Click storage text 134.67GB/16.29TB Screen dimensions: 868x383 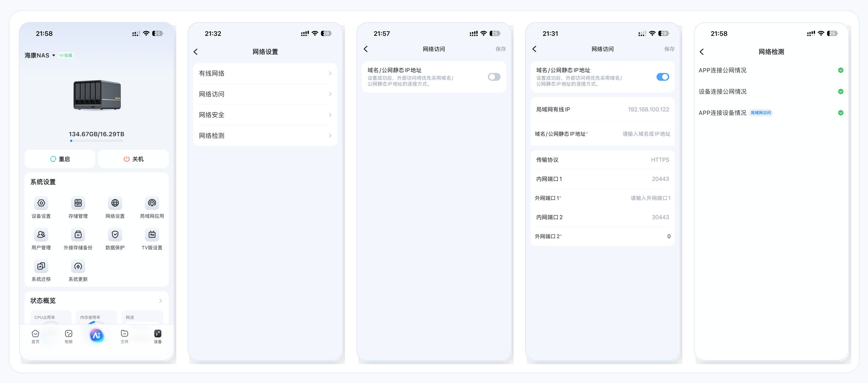[97, 134]
